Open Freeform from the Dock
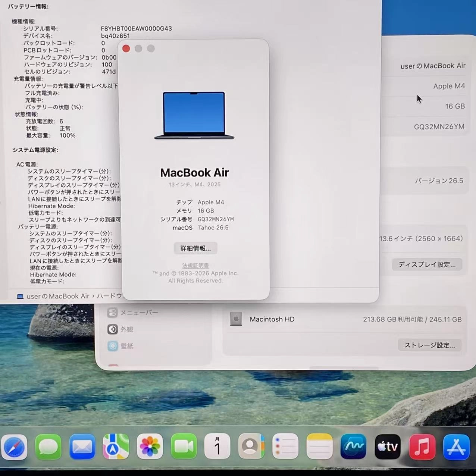Screen dimensions: 476x476 tap(353, 447)
